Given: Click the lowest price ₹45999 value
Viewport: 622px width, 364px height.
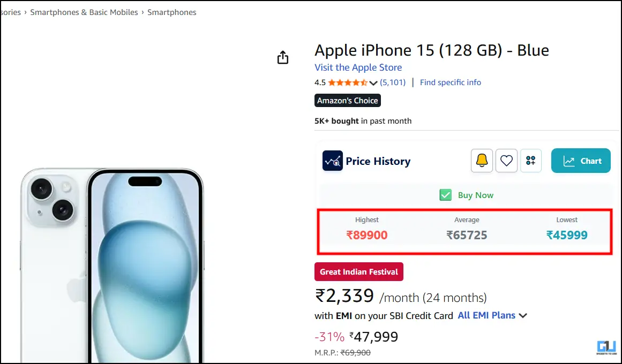Looking at the screenshot, I should [567, 234].
